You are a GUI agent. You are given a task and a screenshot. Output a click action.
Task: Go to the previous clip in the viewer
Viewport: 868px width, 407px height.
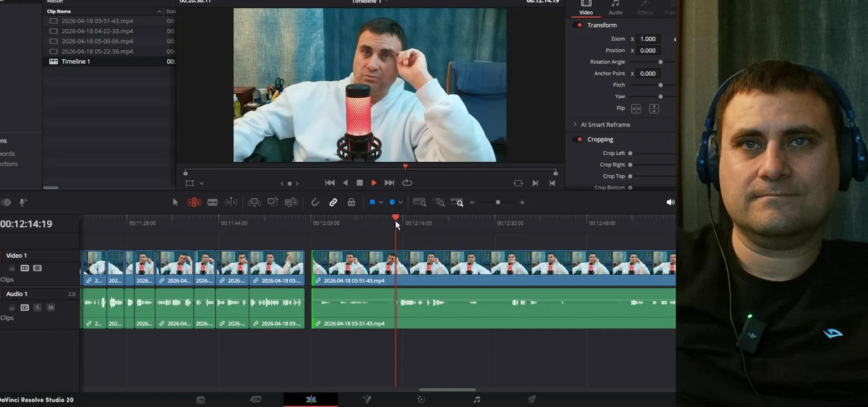[x=553, y=183]
